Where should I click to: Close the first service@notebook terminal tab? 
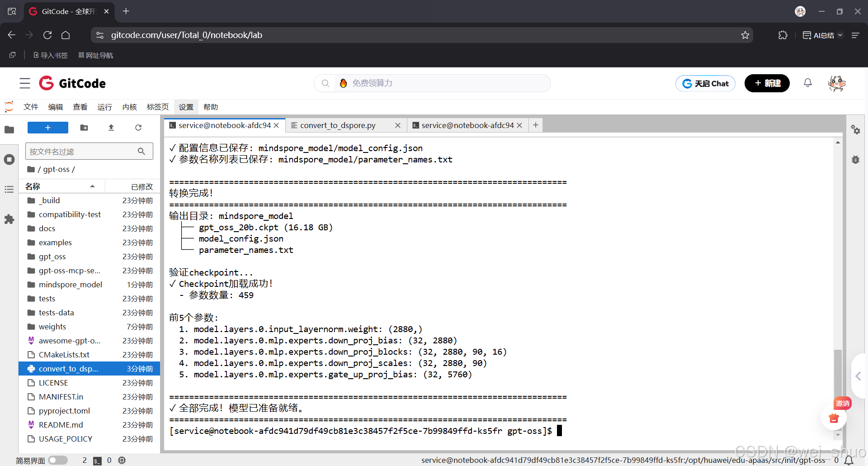click(277, 125)
